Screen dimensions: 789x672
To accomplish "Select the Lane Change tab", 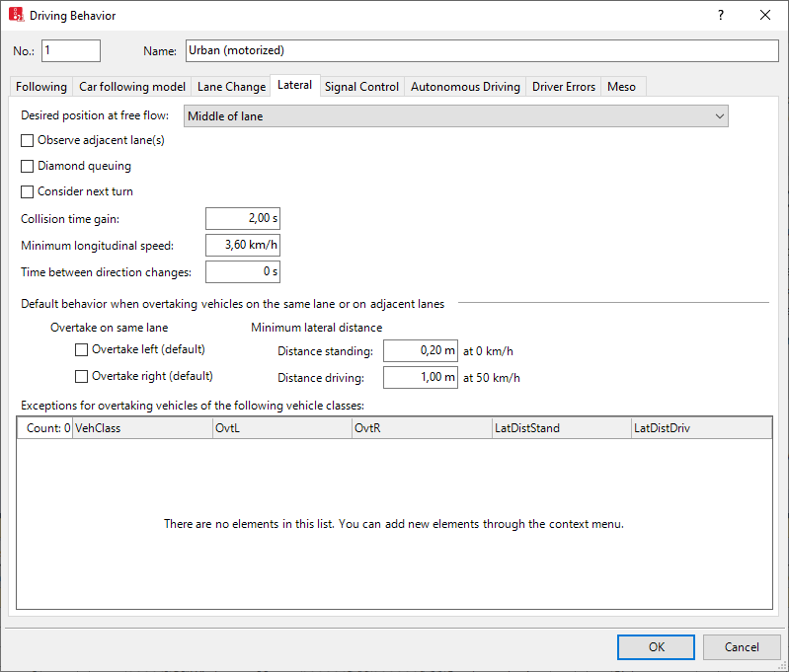I will 231,87.
